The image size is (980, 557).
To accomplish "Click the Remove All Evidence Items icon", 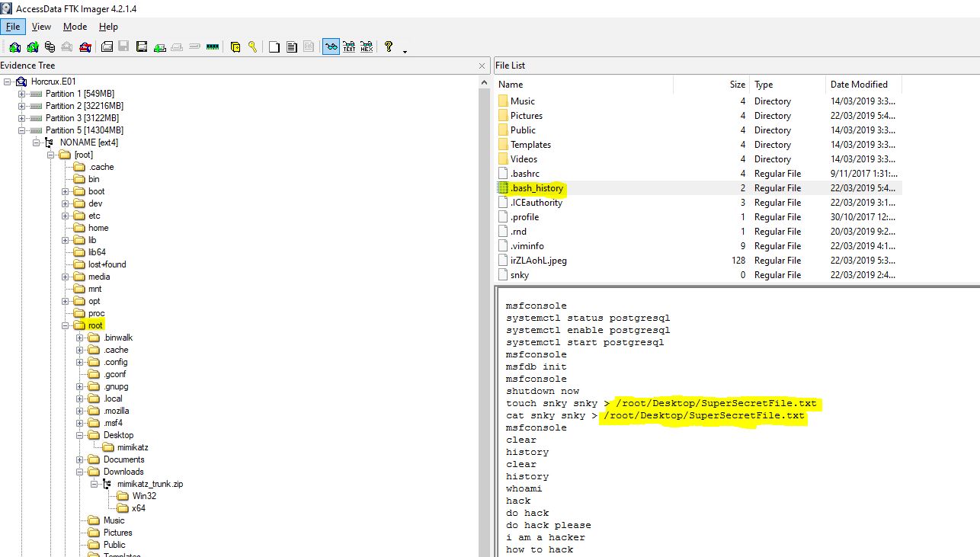I will 85,46.
